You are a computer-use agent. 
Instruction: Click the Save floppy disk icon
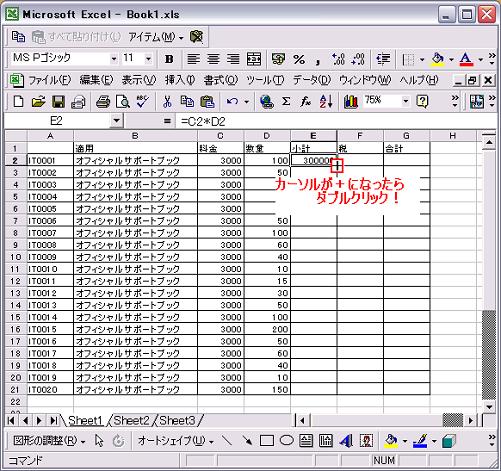pos(59,101)
